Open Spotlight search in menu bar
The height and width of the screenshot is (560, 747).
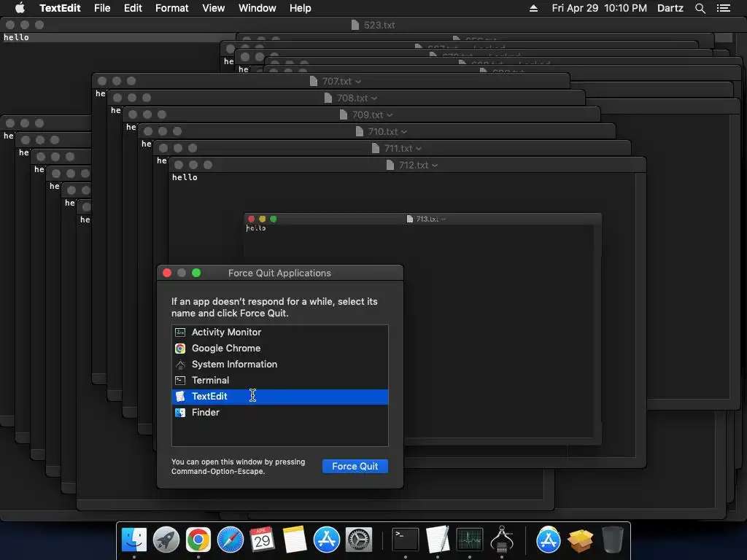(700, 8)
